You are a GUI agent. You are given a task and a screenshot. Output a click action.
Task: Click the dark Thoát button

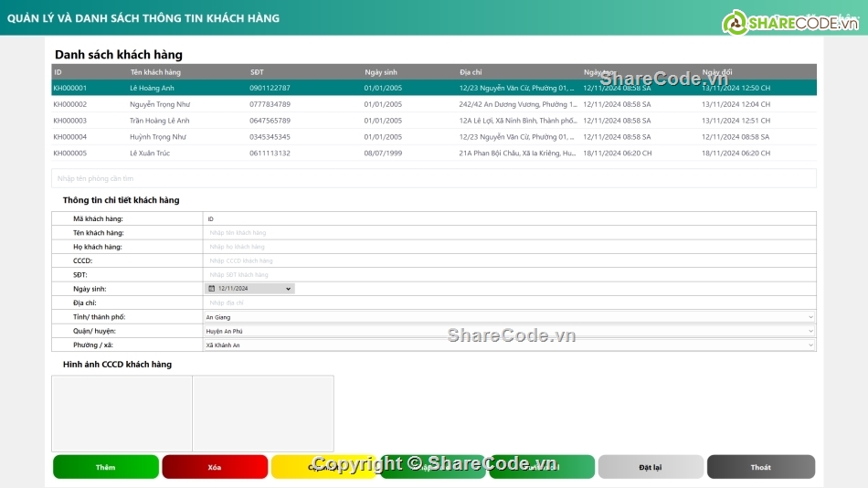click(x=760, y=467)
